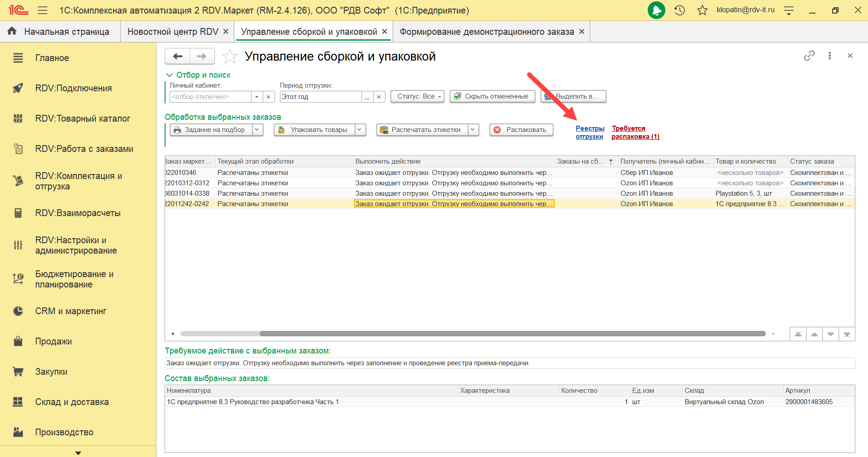Image resolution: width=868 pixels, height=457 pixels.
Task: Clear the 'Период отгрузки' field with X
Action: pos(379,97)
